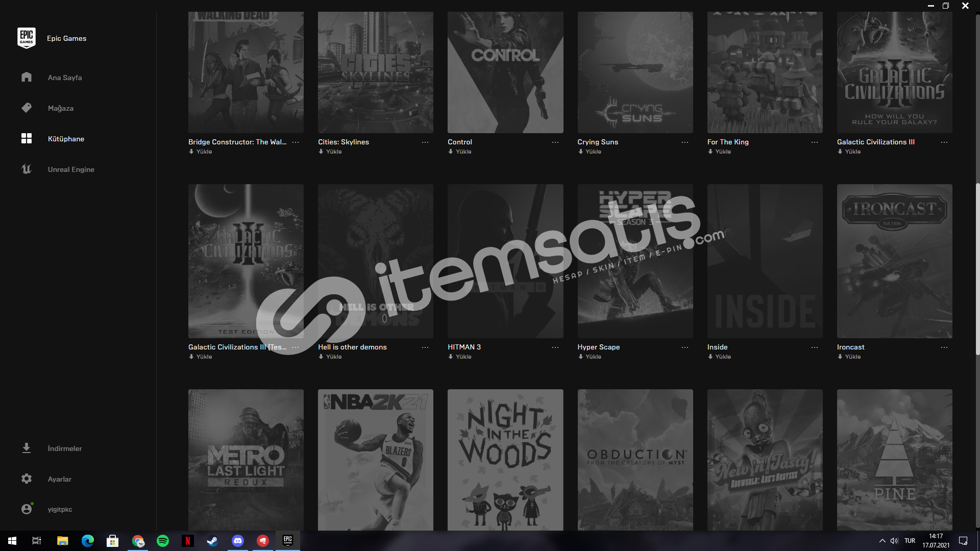Install Galactic Civilizations III via Yükle
Viewport: 980px width, 551px height.
(x=849, y=152)
